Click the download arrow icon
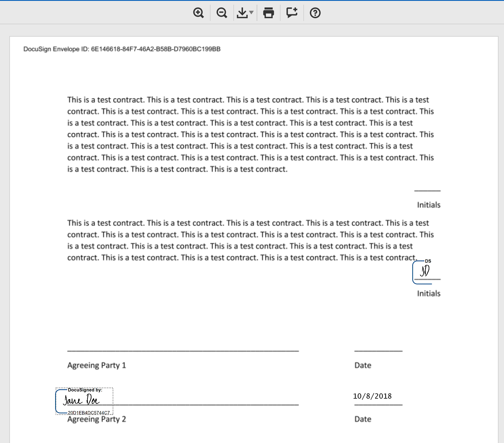 (x=242, y=13)
